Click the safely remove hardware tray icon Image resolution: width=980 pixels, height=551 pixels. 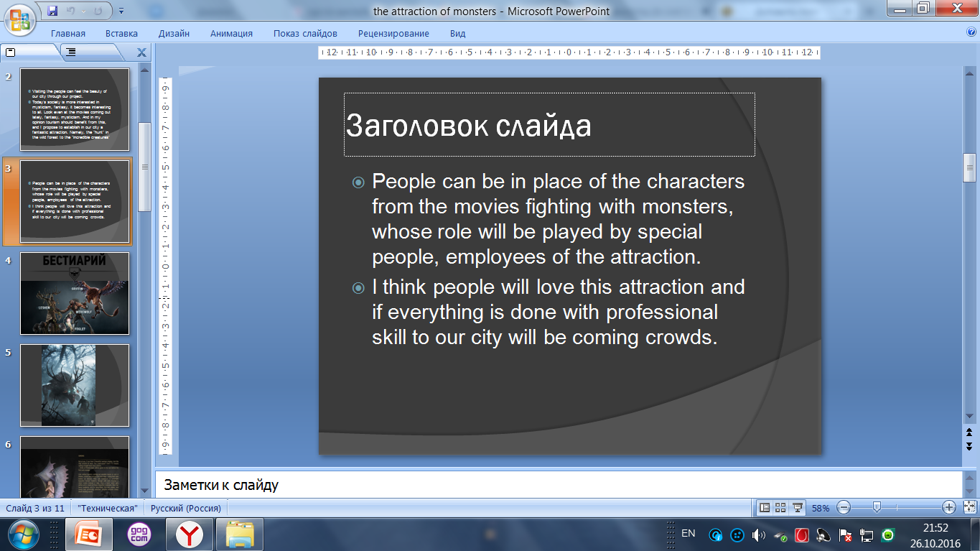pyautogui.click(x=780, y=535)
